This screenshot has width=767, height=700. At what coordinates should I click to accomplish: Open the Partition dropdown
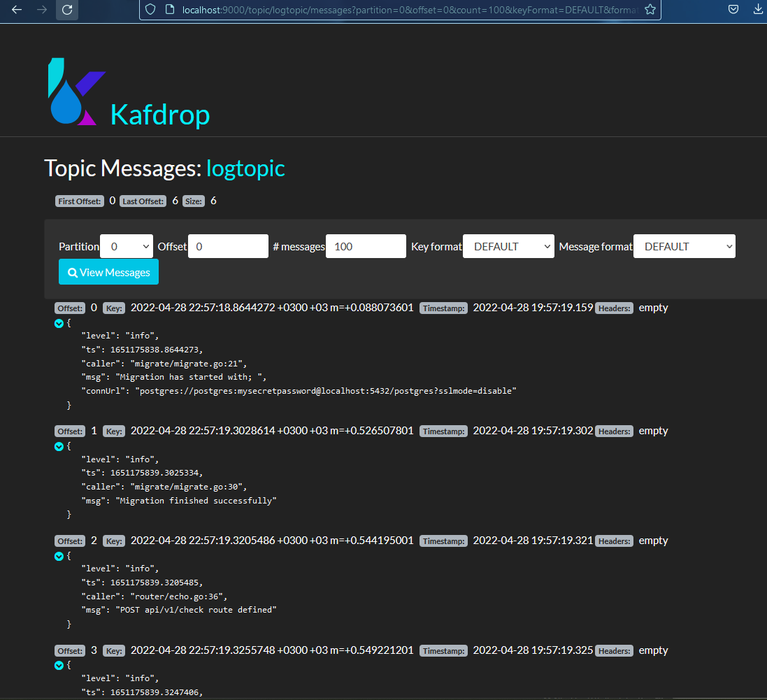click(x=127, y=246)
